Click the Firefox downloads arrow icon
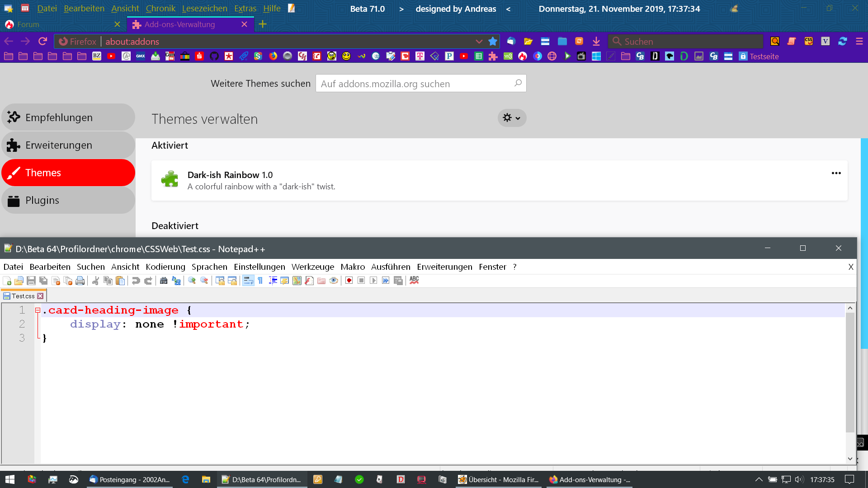 (596, 42)
